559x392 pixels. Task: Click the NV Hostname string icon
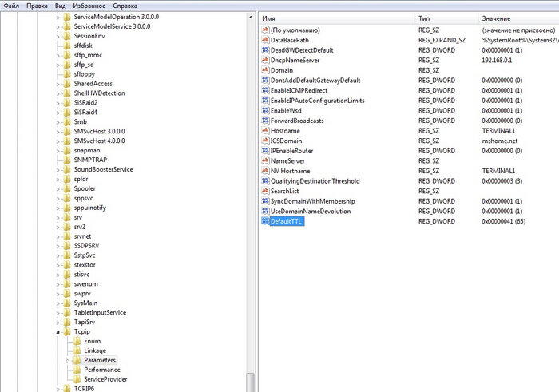coord(265,171)
